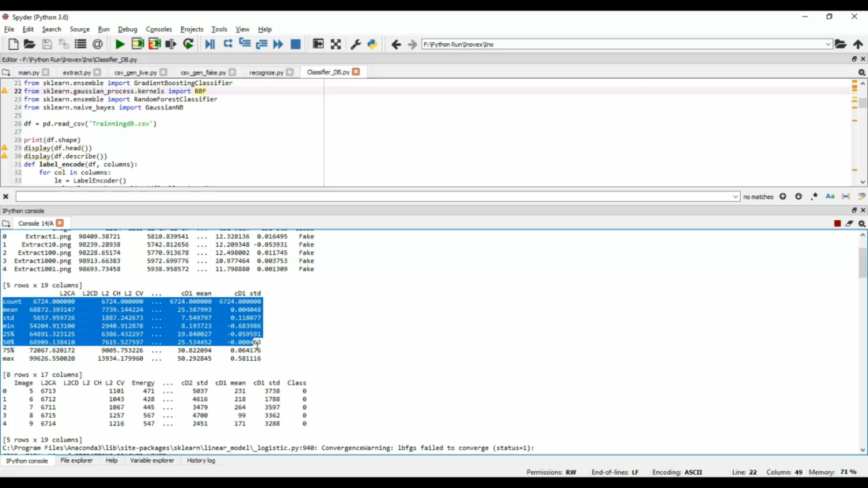The height and width of the screenshot is (488, 868).
Task: Toggle regular expression search option
Action: click(x=814, y=197)
